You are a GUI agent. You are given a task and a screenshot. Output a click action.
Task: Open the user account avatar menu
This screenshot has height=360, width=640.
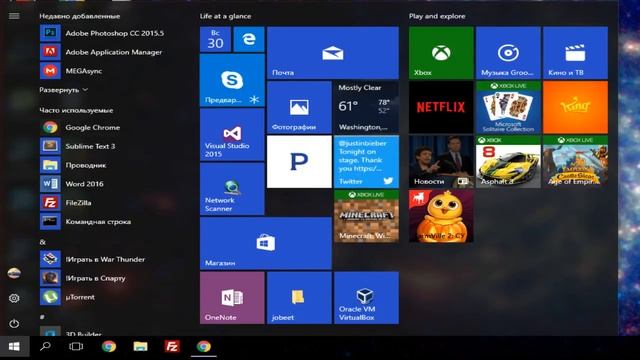(x=14, y=273)
